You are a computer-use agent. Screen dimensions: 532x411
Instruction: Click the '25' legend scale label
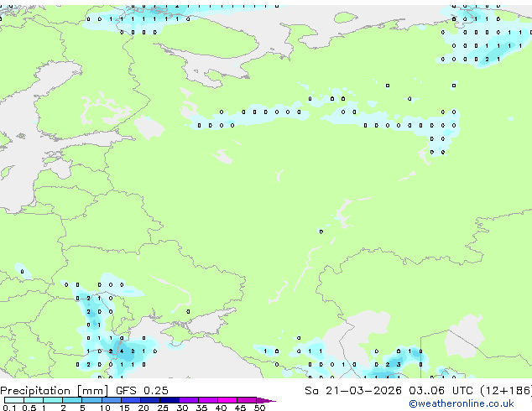pyautogui.click(x=163, y=408)
